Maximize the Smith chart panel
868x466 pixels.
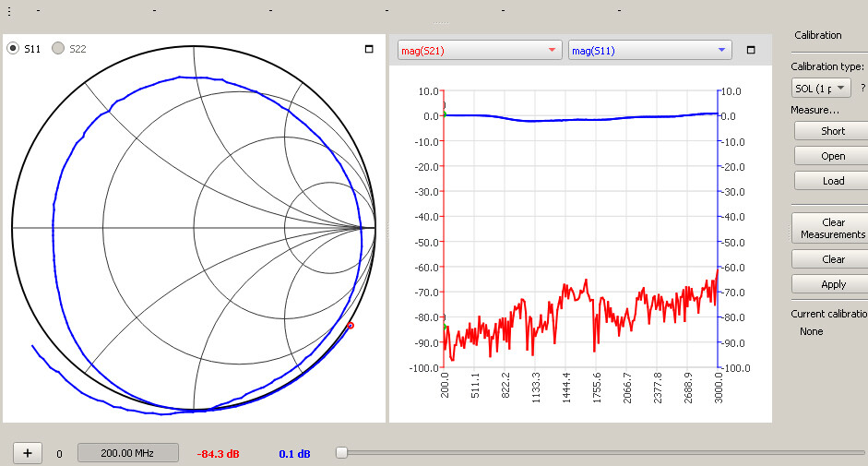(369, 49)
